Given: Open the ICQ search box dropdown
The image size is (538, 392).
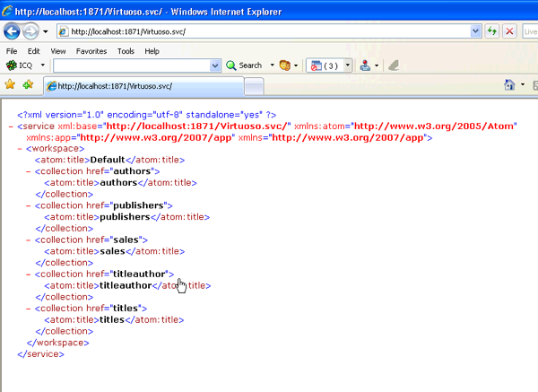Looking at the screenshot, I should coord(215,65).
